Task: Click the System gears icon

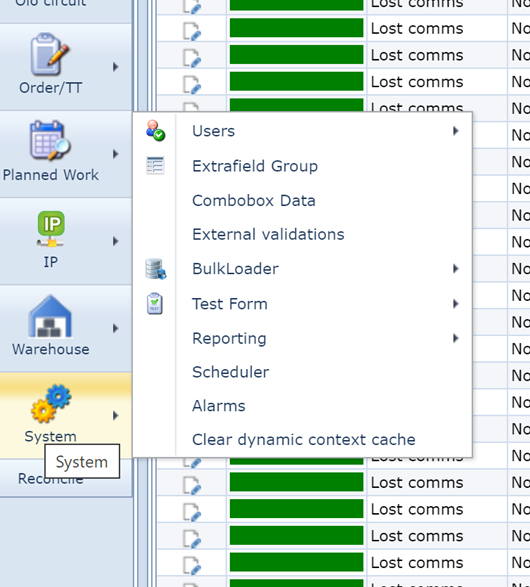Action: (x=51, y=404)
